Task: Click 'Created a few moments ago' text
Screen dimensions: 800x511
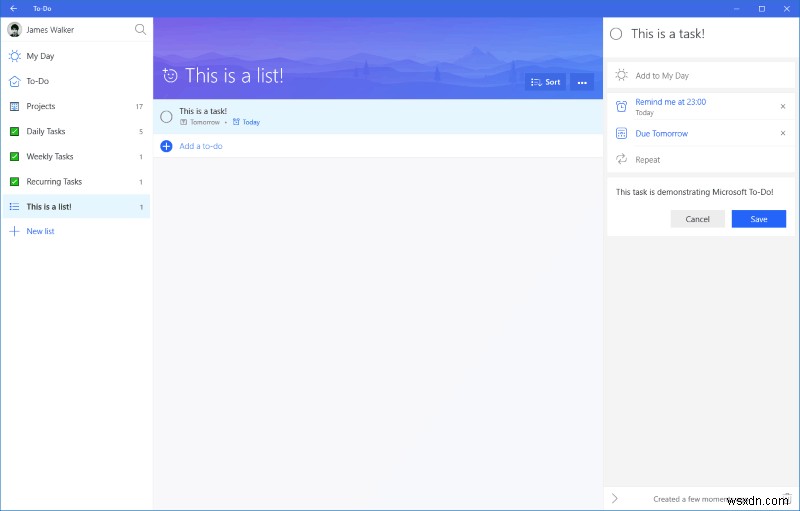Action: [x=696, y=499]
